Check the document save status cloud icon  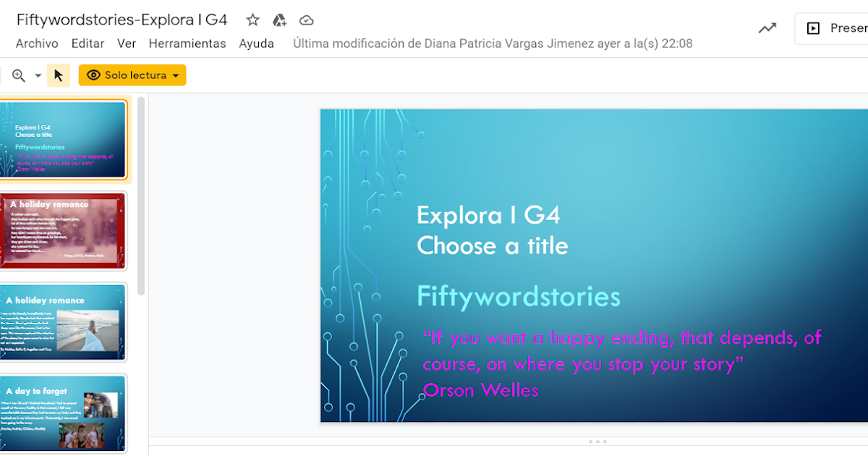click(x=306, y=20)
